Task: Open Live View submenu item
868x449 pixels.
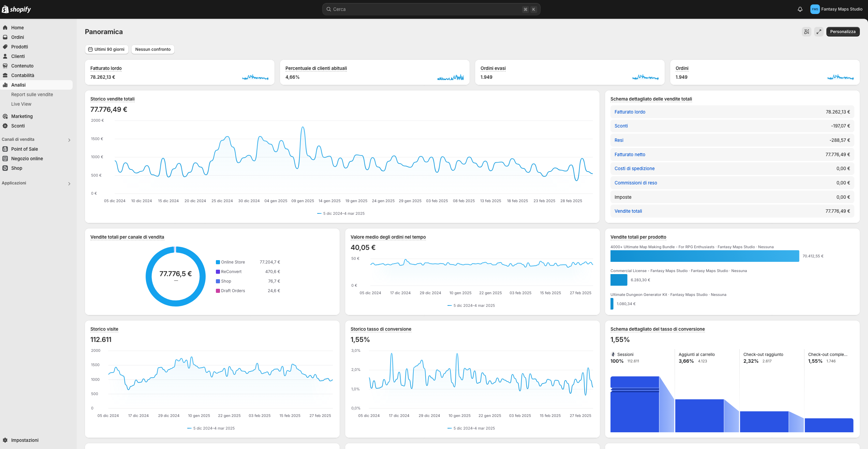Action: (x=21, y=104)
